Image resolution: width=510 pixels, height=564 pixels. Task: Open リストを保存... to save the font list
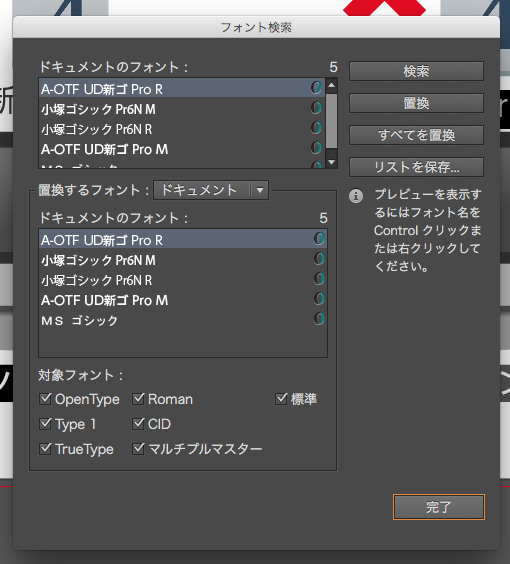(416, 167)
